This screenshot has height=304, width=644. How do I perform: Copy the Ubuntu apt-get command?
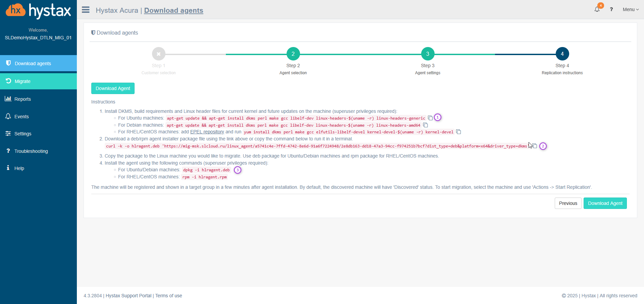coord(430,118)
